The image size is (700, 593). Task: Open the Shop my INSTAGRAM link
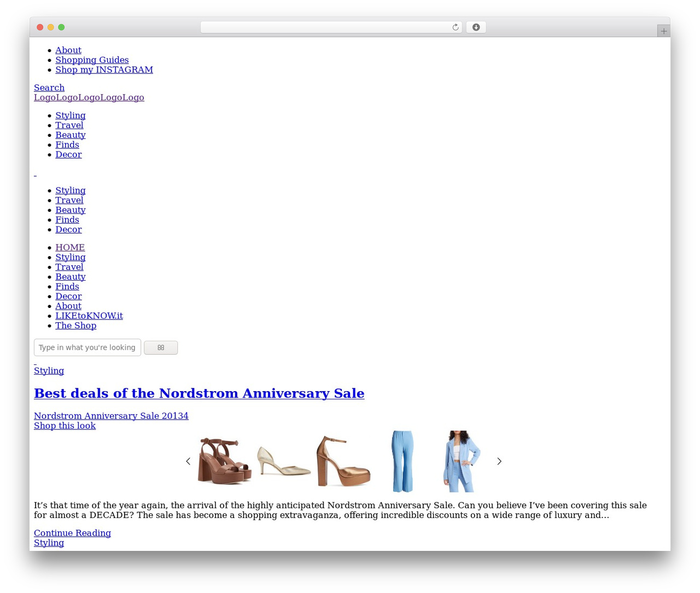pos(104,70)
